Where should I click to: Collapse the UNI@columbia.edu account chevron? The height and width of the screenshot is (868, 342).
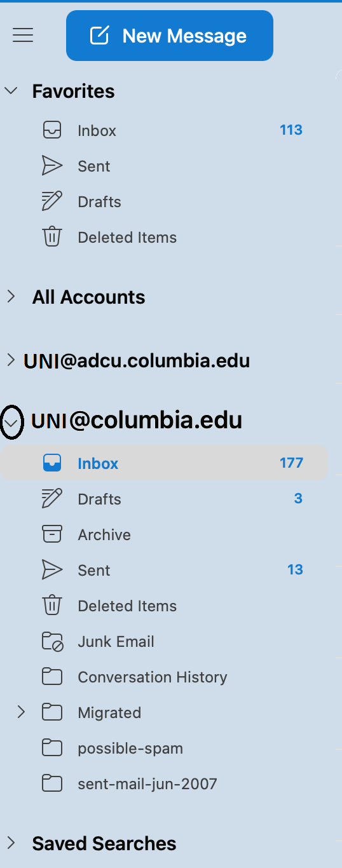11,422
